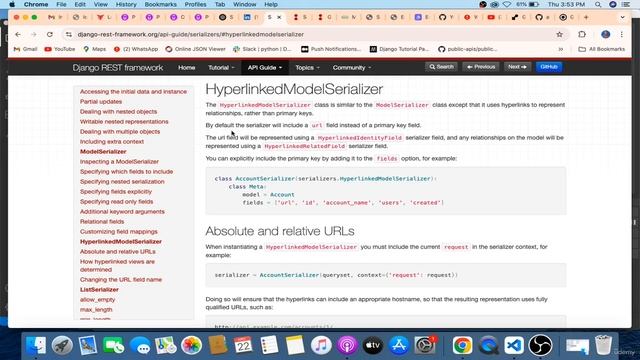The width and height of the screenshot is (640, 360).
Task: Open the Gmail bookmark
Action: click(25, 49)
